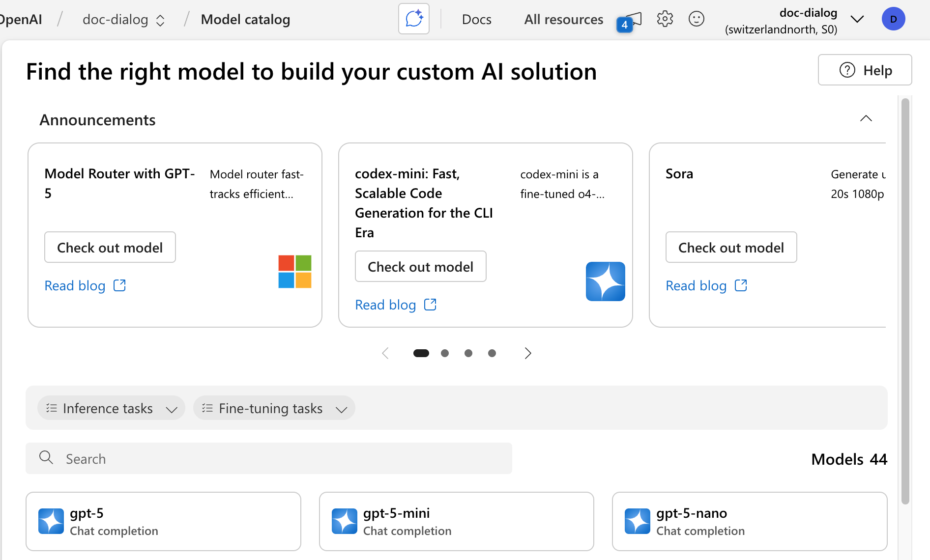Viewport: 930px width, 560px height.
Task: Open the Fine-tuning tasks filter dropdown
Action: 274,408
